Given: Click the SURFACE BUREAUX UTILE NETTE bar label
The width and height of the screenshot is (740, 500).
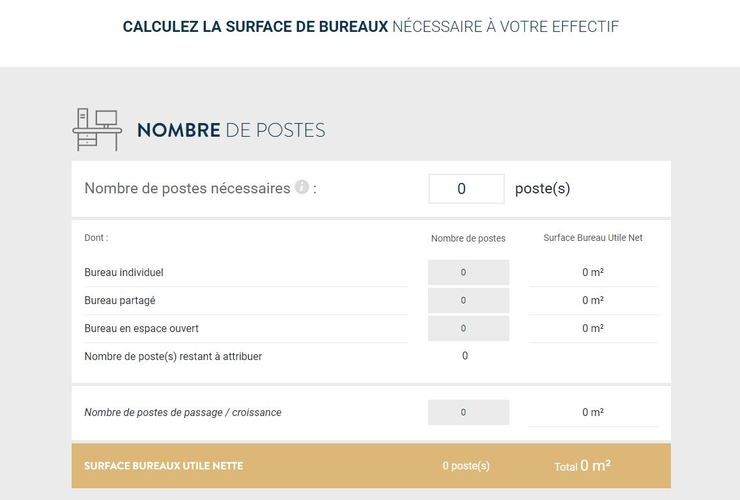Looking at the screenshot, I should [164, 466].
